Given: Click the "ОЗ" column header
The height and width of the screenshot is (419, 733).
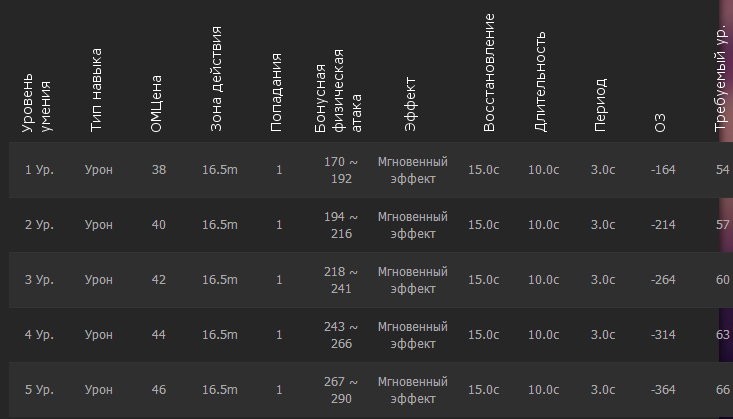Looking at the screenshot, I should pos(660,123).
